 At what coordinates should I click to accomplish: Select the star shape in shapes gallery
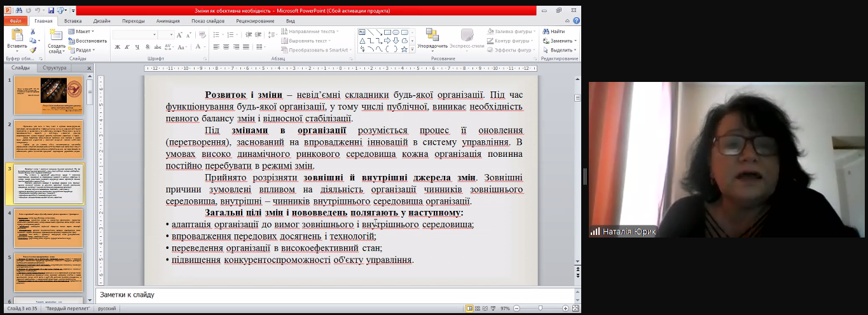(404, 49)
